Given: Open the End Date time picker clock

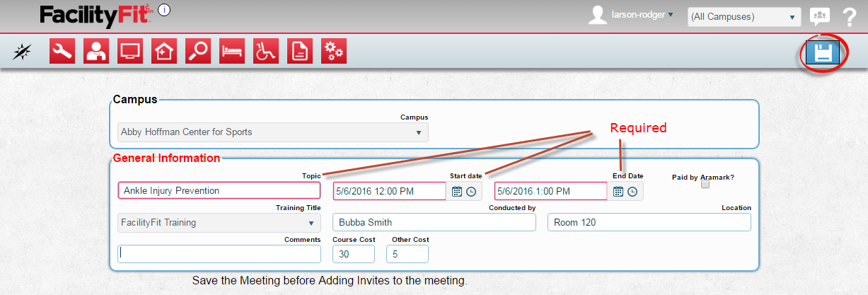Looking at the screenshot, I should coord(632,191).
